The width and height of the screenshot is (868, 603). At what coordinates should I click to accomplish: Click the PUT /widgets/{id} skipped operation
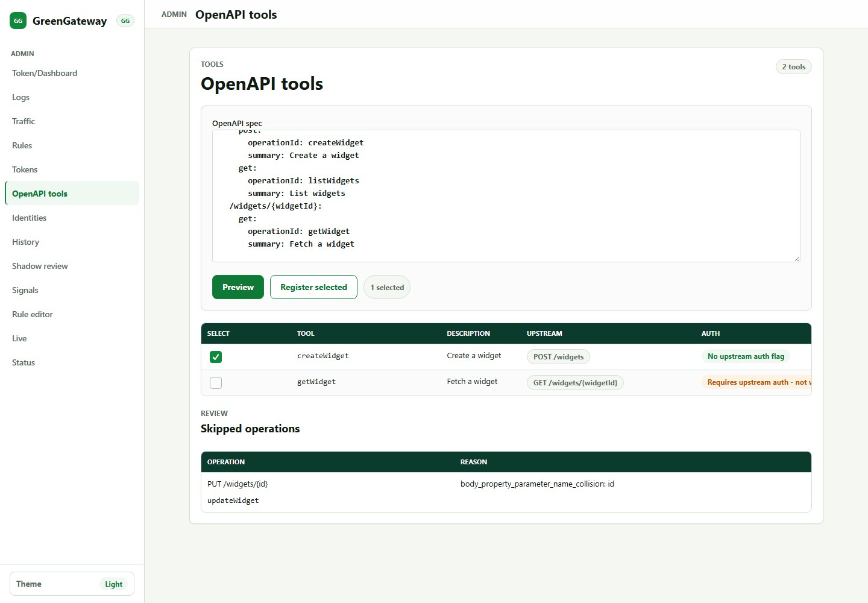[x=237, y=484]
